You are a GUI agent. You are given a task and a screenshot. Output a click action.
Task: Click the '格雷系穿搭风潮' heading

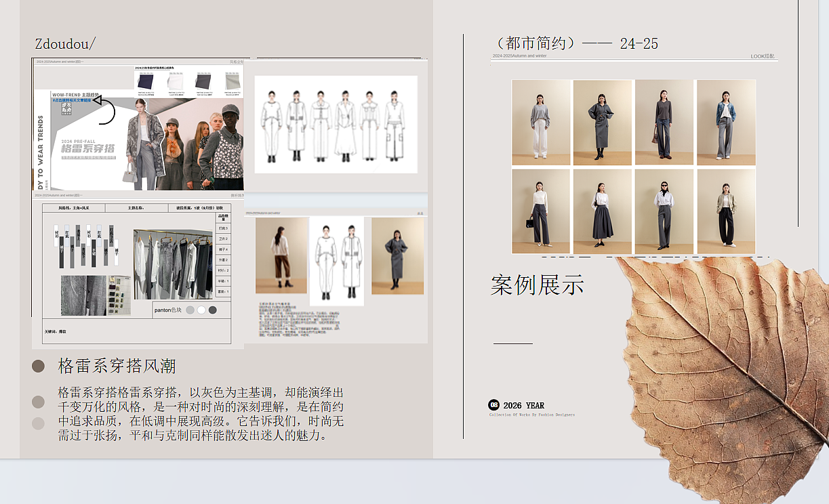pos(117,366)
